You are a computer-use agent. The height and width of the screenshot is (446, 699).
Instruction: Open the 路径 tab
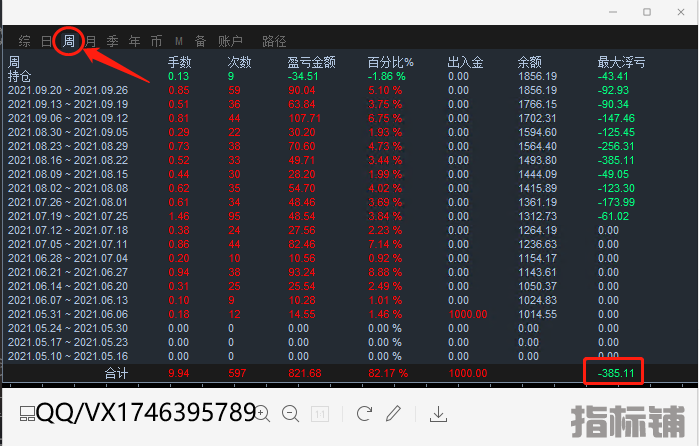coord(274,41)
